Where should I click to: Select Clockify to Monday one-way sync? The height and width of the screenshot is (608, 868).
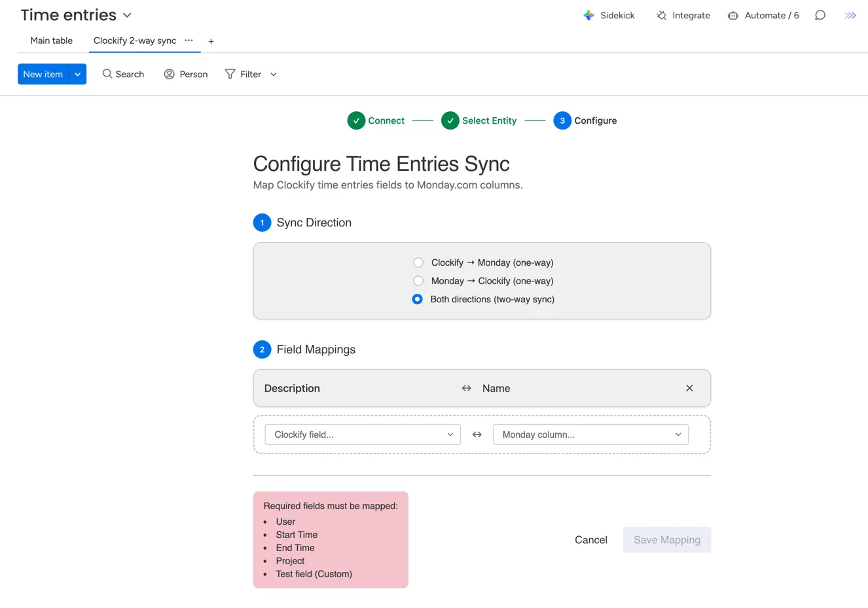tap(418, 262)
